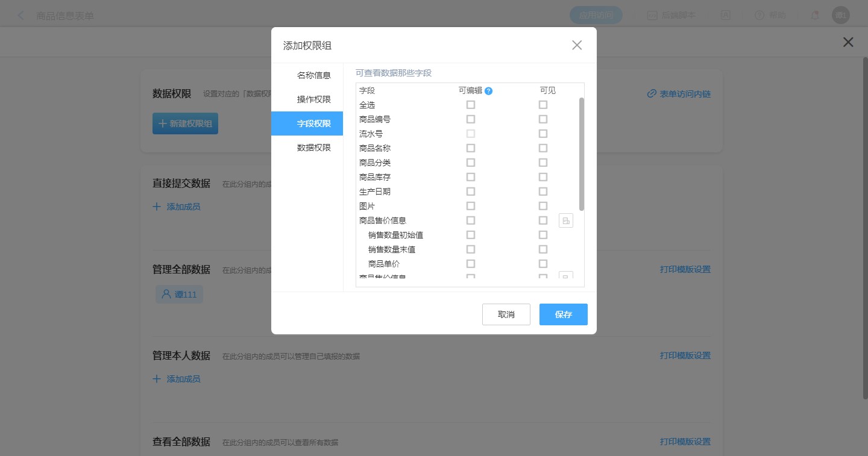Click the back arrow beside 商品信息表单
The width and height of the screenshot is (868, 456).
coord(22,16)
